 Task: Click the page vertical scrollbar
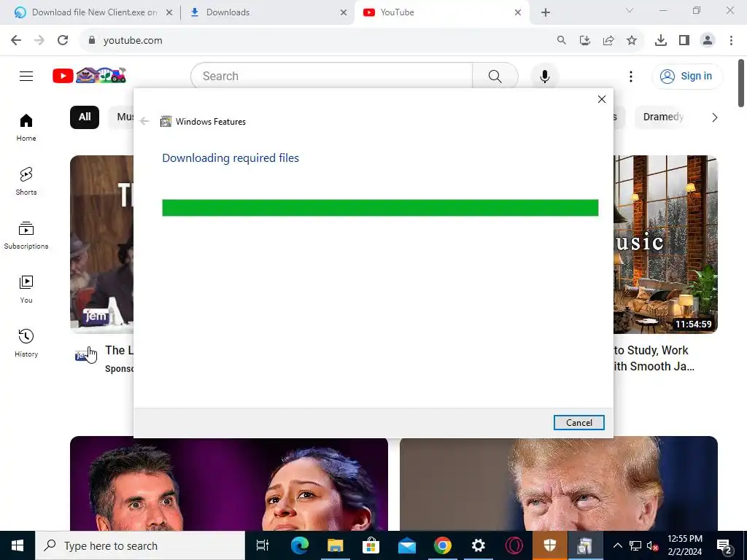tap(742, 83)
